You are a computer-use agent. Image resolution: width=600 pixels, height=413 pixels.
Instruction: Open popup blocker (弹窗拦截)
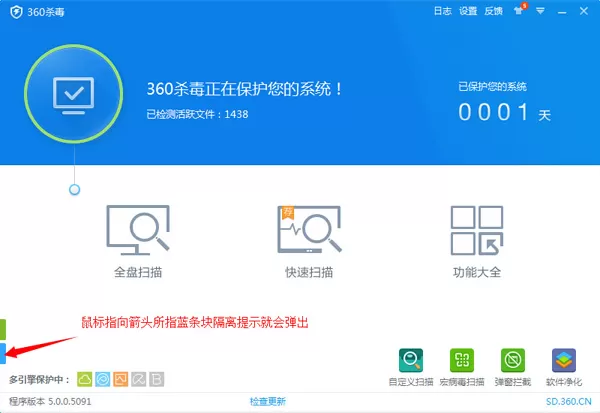click(513, 367)
